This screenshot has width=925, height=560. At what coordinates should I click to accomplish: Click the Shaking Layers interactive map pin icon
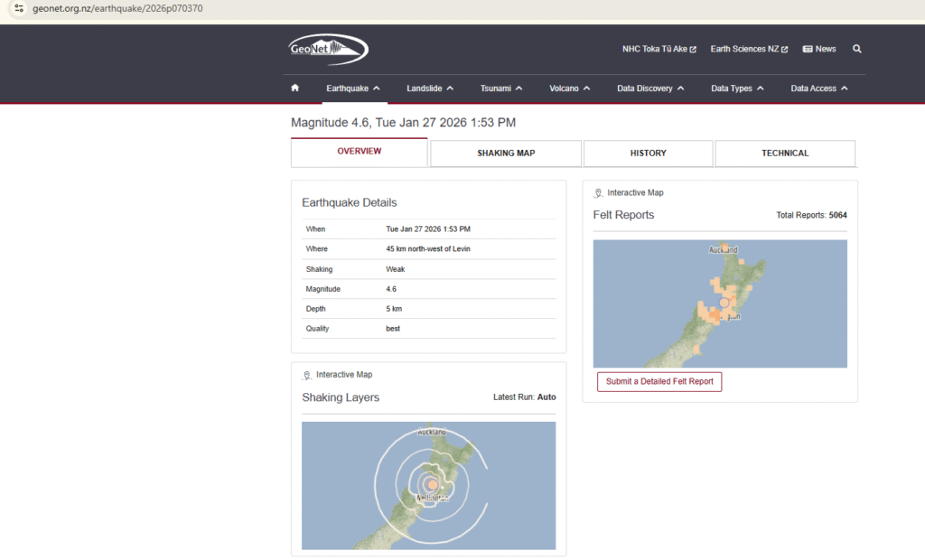click(x=307, y=375)
